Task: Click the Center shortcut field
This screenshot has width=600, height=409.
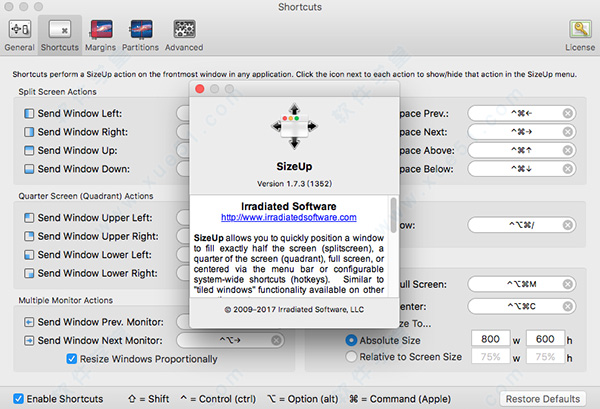Action: (x=522, y=306)
